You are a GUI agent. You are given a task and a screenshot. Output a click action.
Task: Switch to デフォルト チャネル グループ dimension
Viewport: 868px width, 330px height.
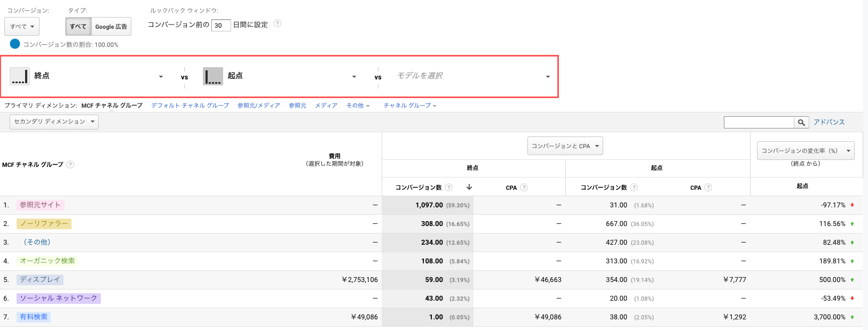click(x=190, y=106)
